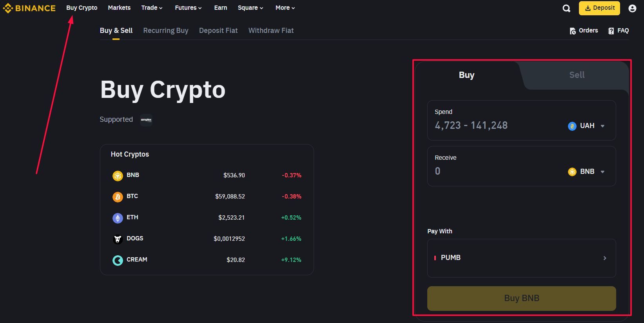Open the UAH currency dropdown arrow

pos(602,126)
